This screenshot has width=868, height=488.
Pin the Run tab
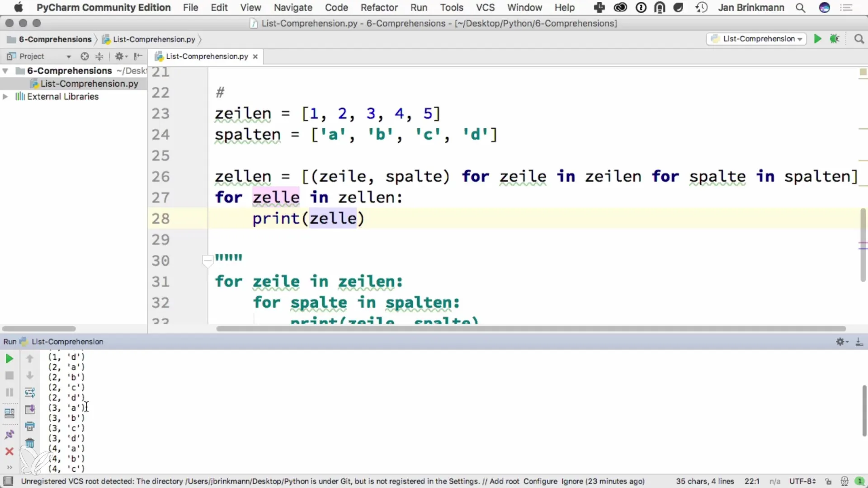point(9,434)
